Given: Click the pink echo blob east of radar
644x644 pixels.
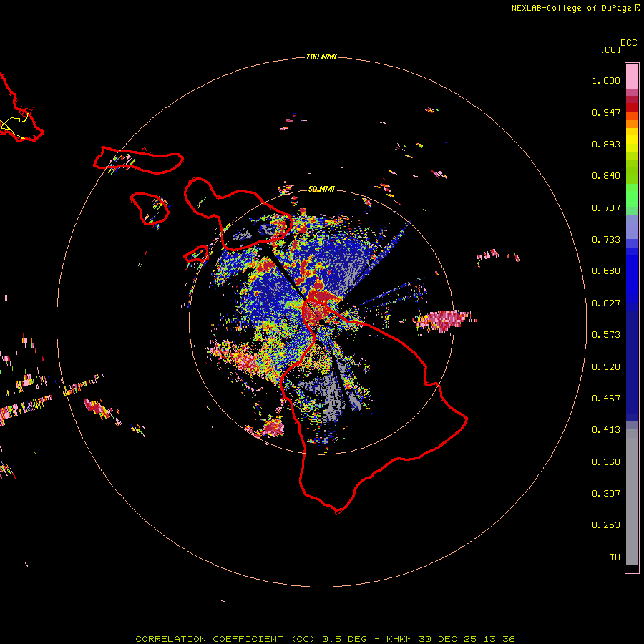Looking at the screenshot, I should click(444, 321).
